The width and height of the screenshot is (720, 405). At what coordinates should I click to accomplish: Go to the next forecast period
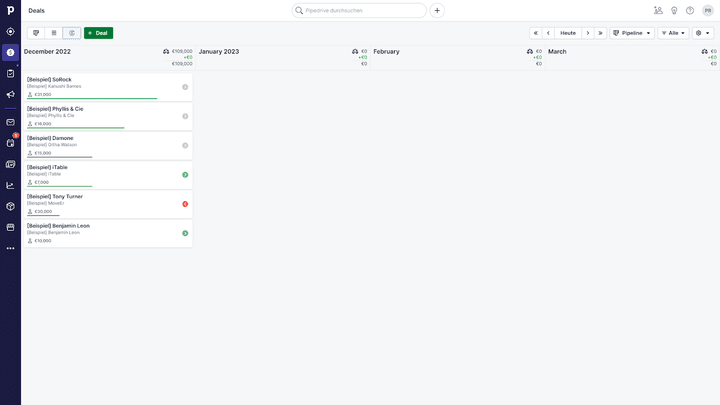(x=588, y=33)
